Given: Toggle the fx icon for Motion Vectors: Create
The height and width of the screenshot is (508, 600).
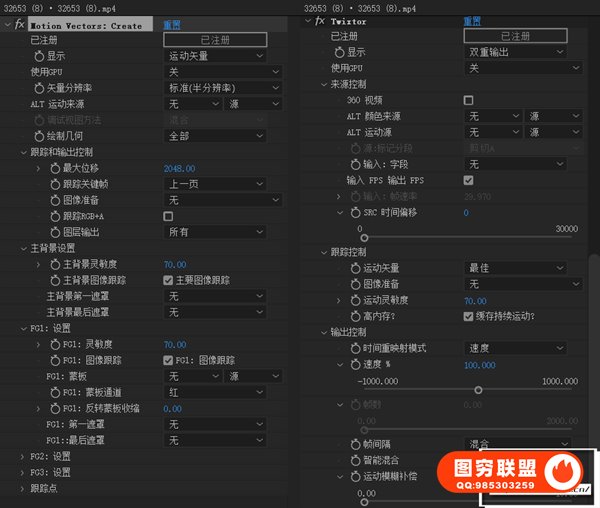Looking at the screenshot, I should tap(19, 24).
